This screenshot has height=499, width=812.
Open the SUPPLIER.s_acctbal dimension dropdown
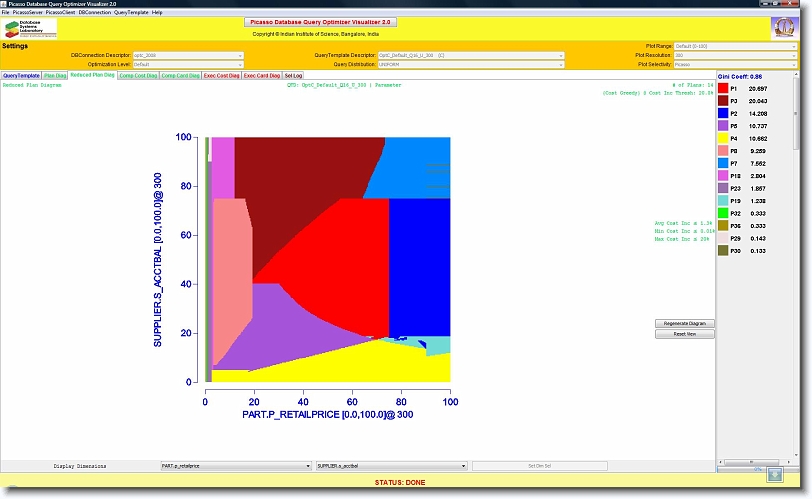pos(391,466)
